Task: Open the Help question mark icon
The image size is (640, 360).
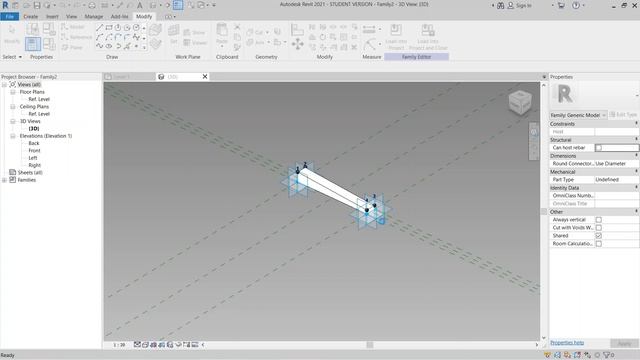Action: (576, 5)
